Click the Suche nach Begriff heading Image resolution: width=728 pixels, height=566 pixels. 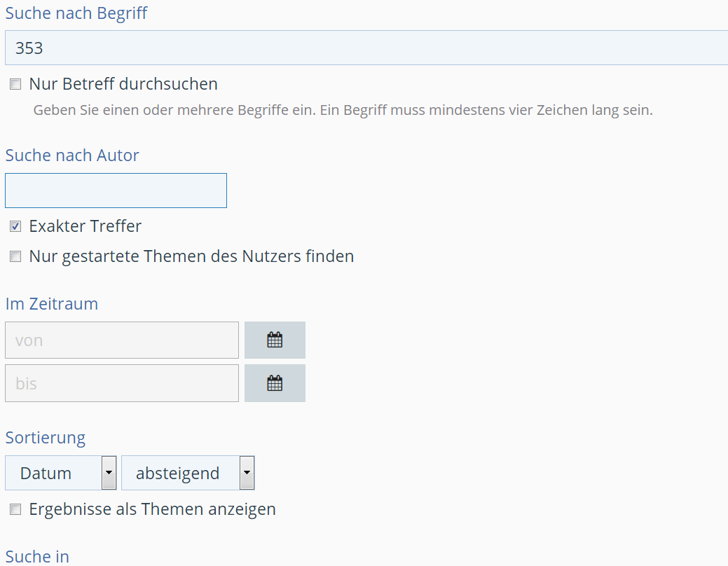click(x=76, y=13)
